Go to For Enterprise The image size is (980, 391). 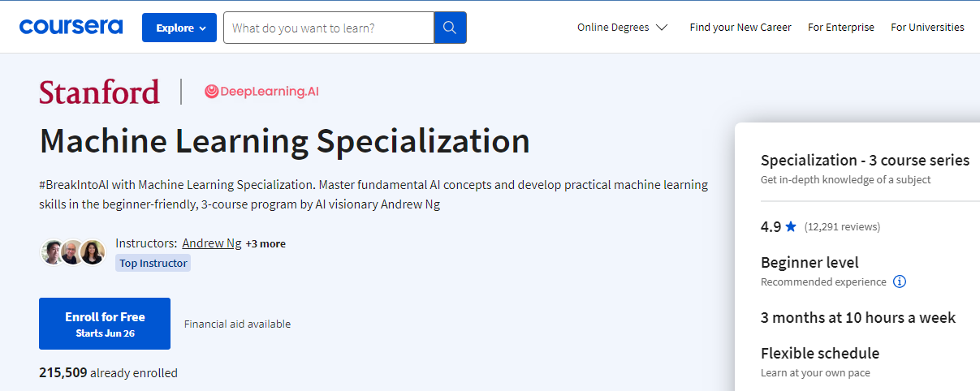click(x=840, y=27)
